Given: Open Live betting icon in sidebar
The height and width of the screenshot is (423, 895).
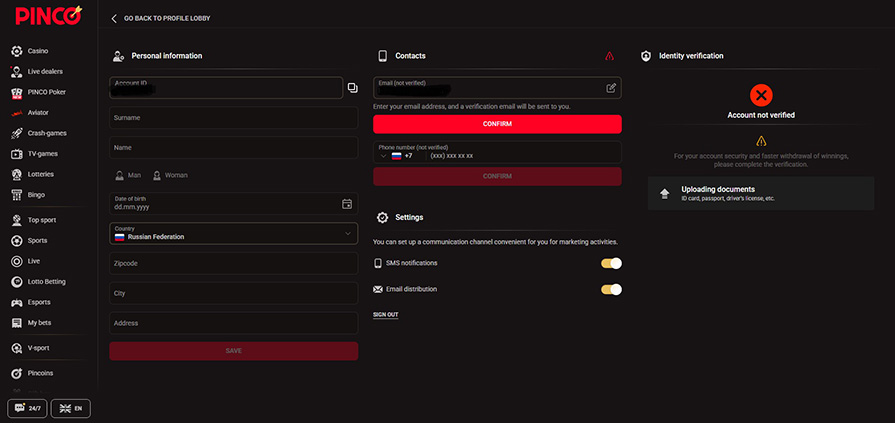Looking at the screenshot, I should (x=17, y=261).
